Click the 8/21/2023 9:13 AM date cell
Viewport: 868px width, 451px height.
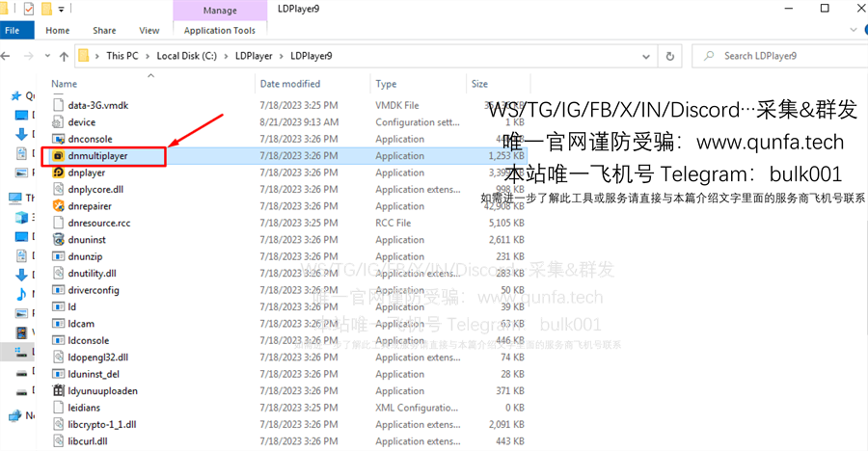(x=299, y=121)
